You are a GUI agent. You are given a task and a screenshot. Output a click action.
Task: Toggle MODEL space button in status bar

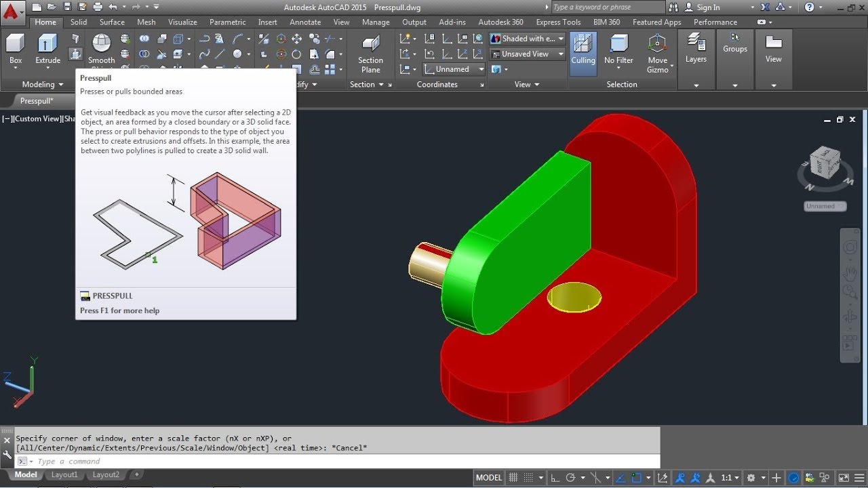[x=489, y=478]
